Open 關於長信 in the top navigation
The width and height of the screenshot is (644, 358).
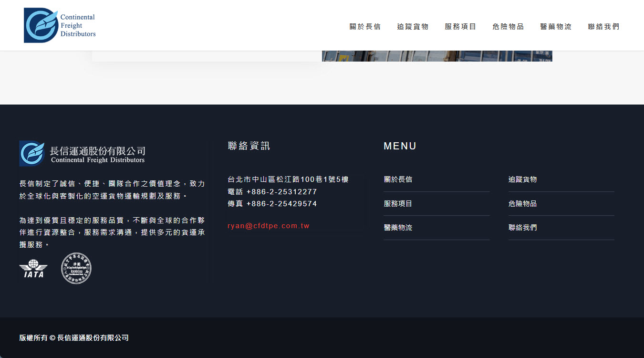coord(365,27)
